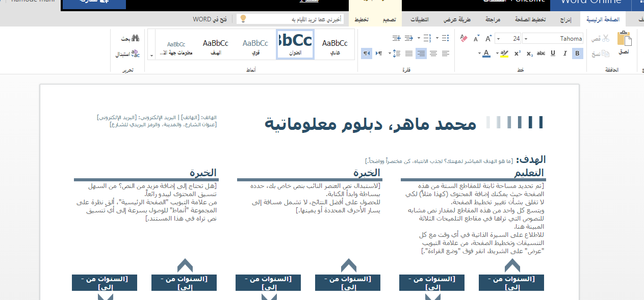This screenshot has height=300, width=644.
Task: Open the Bullets dropdown arrow
Action: click(437, 38)
